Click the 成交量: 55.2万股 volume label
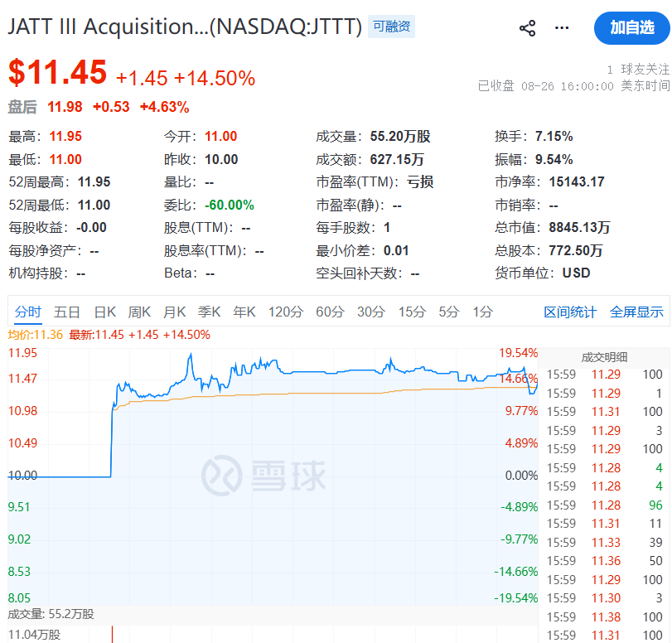Viewport: 672px width, 643px height. pyautogui.click(x=51, y=614)
